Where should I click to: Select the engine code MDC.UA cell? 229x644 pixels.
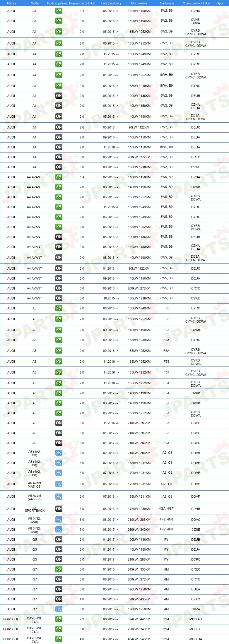[x=196, y=639]
